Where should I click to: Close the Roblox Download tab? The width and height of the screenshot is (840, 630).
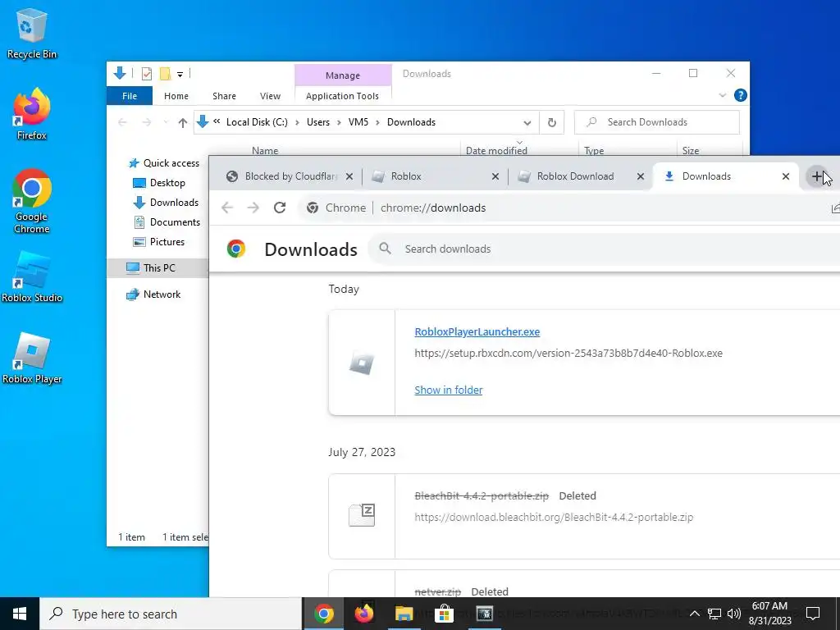(x=640, y=176)
